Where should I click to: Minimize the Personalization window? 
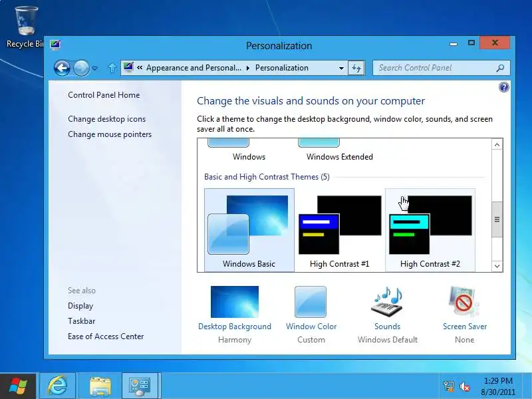[x=454, y=44]
